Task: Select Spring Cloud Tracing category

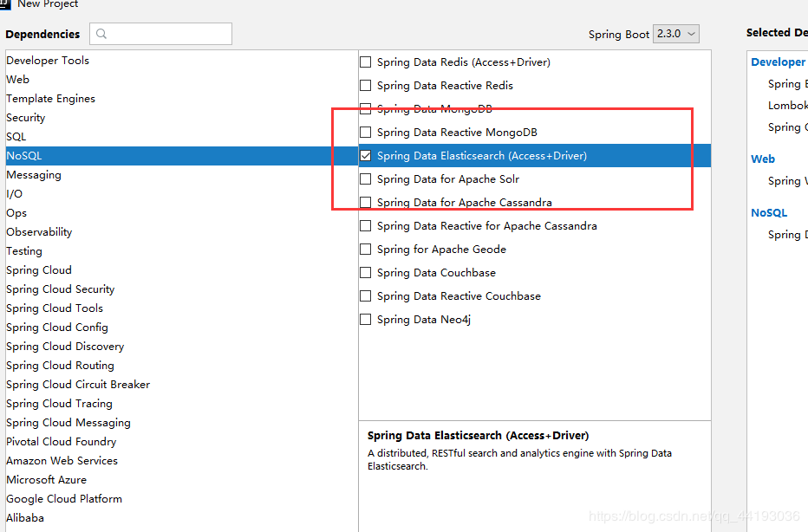Action: (x=181, y=403)
